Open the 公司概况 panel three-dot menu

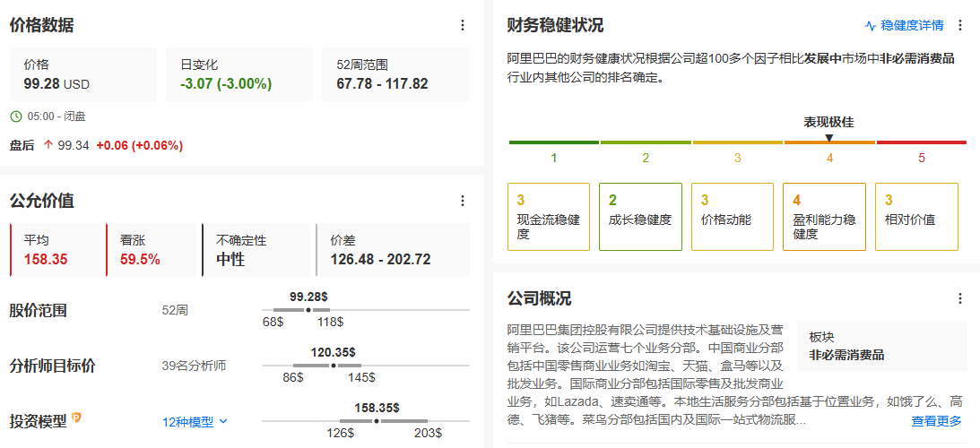960,298
